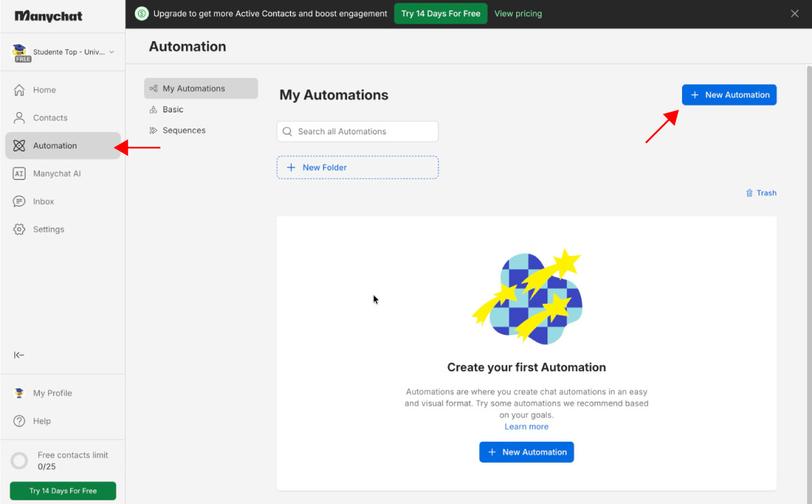Image resolution: width=812 pixels, height=504 pixels.
Task: Open the Home sidebar item
Action: 63,90
